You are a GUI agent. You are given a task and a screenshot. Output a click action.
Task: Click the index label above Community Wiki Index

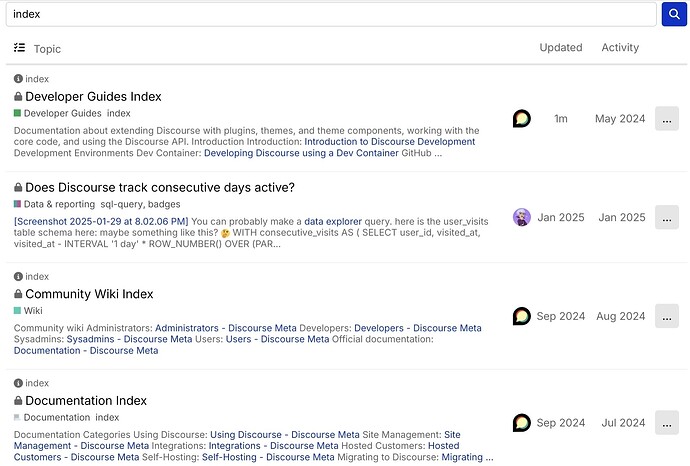(37, 276)
